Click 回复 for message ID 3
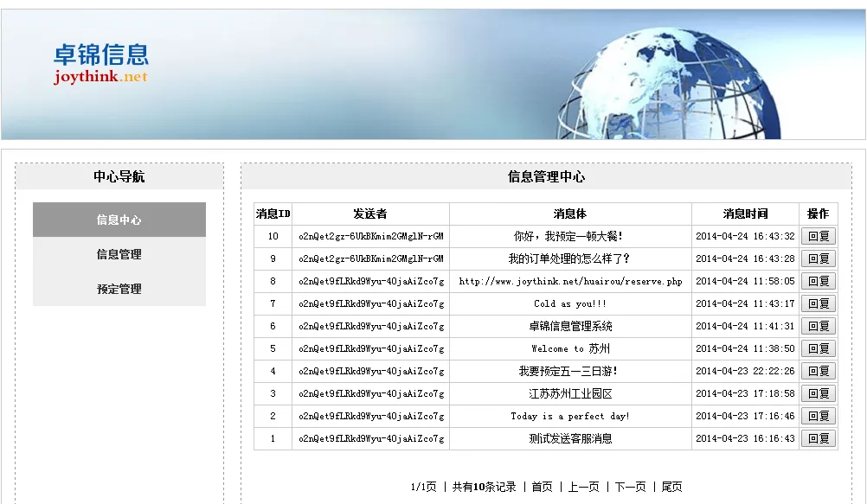 pyautogui.click(x=819, y=393)
